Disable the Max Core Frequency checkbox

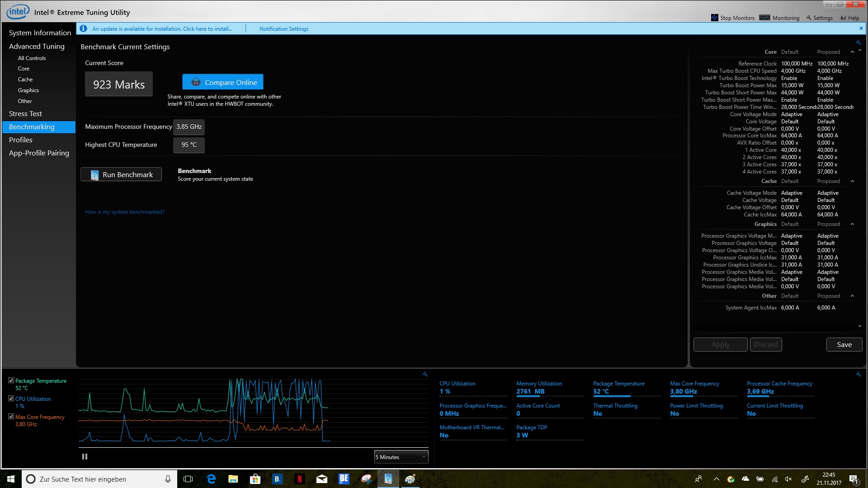point(11,417)
